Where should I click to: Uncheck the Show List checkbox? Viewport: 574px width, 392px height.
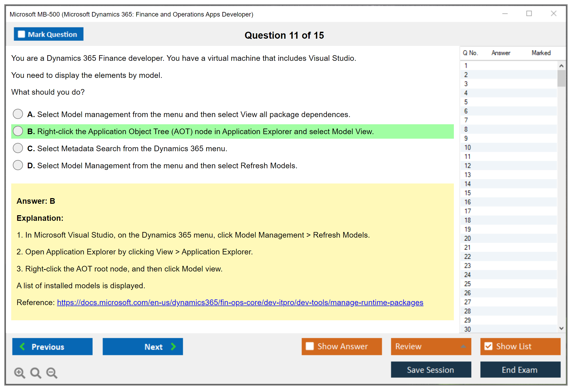488,346
